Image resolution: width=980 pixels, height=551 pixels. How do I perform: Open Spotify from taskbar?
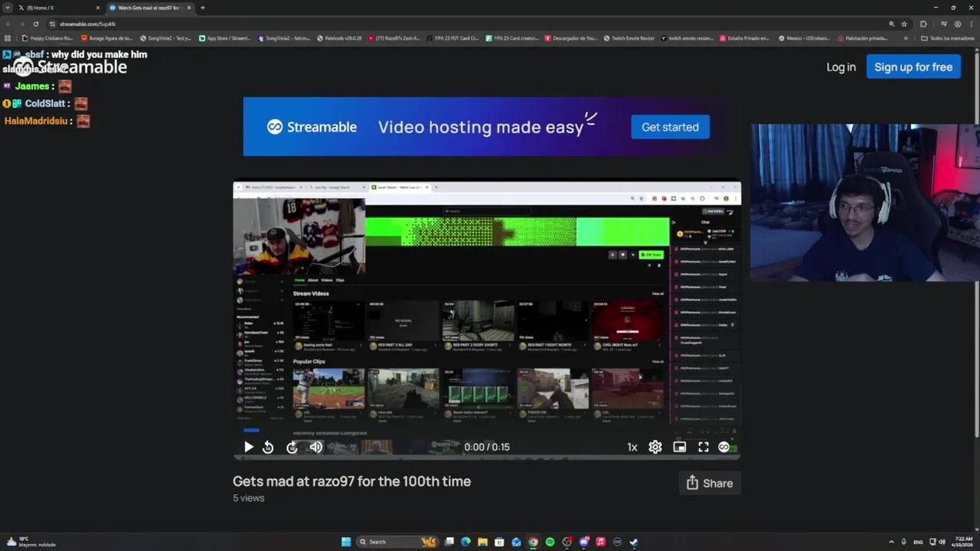pos(550,542)
